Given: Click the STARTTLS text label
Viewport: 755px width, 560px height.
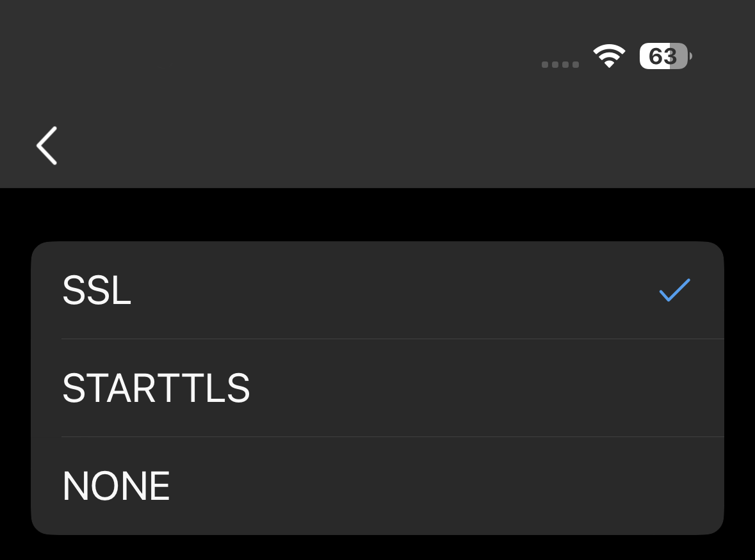Looking at the screenshot, I should coord(156,388).
